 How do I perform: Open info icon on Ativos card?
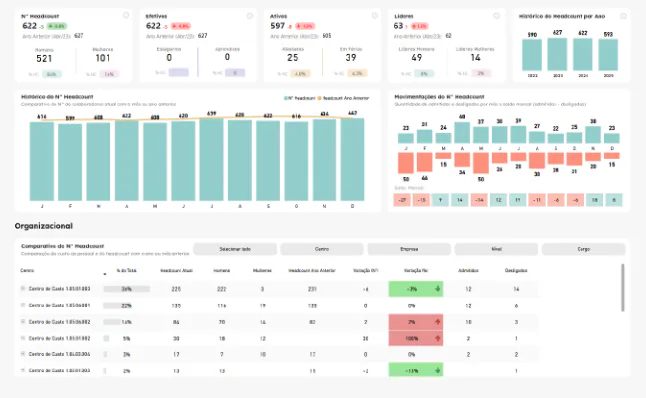pos(374,16)
